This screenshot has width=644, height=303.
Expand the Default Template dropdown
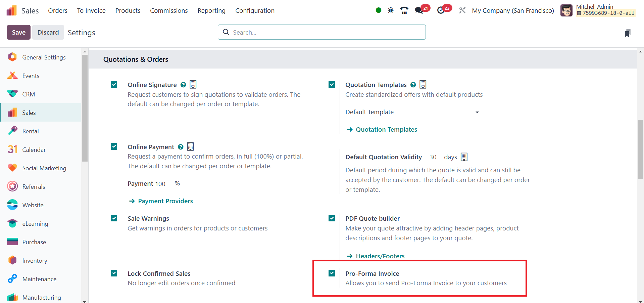[438, 112]
